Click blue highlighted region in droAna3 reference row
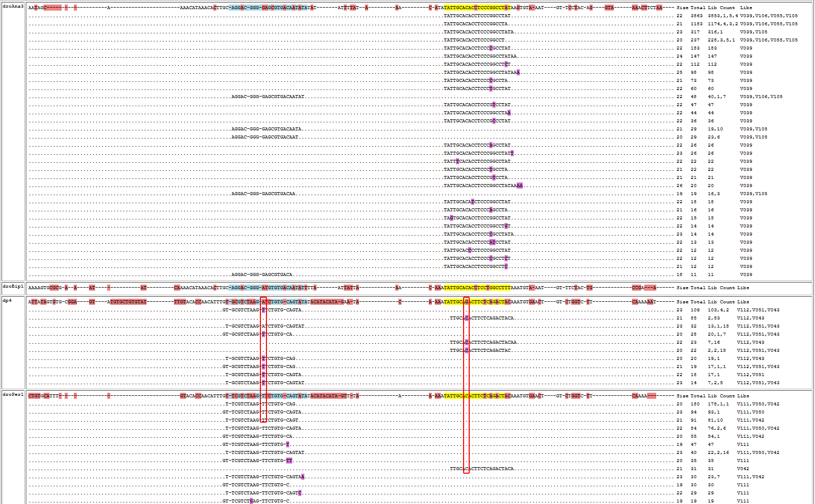 pos(268,8)
